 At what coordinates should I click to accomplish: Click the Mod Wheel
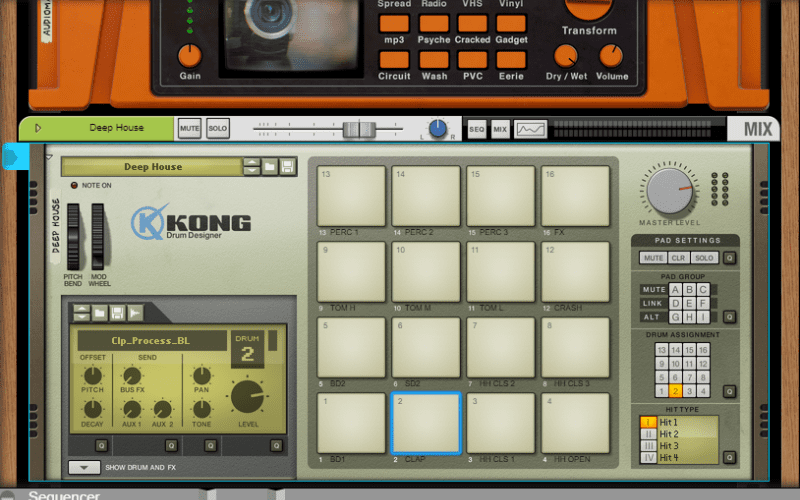coord(97,237)
